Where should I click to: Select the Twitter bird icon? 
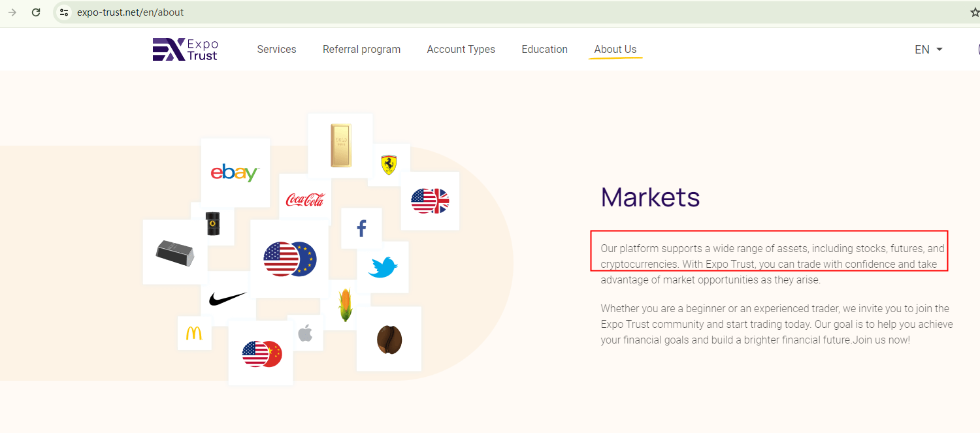point(383,267)
